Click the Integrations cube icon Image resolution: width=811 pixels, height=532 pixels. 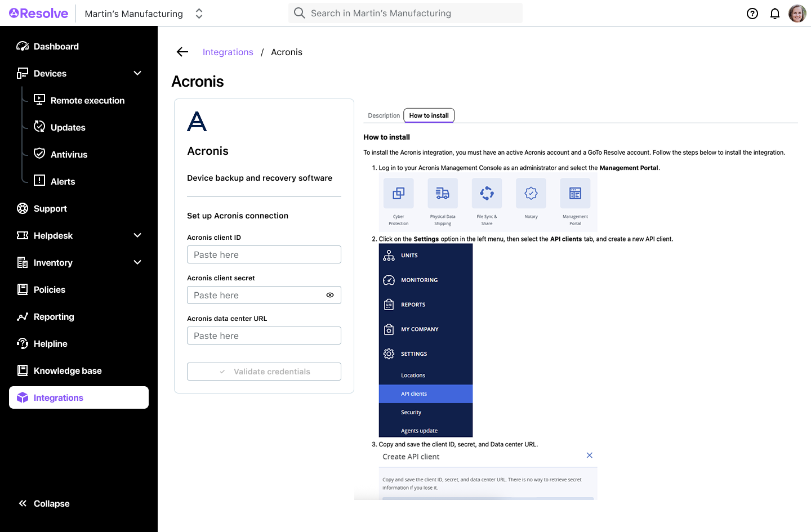[23, 397]
